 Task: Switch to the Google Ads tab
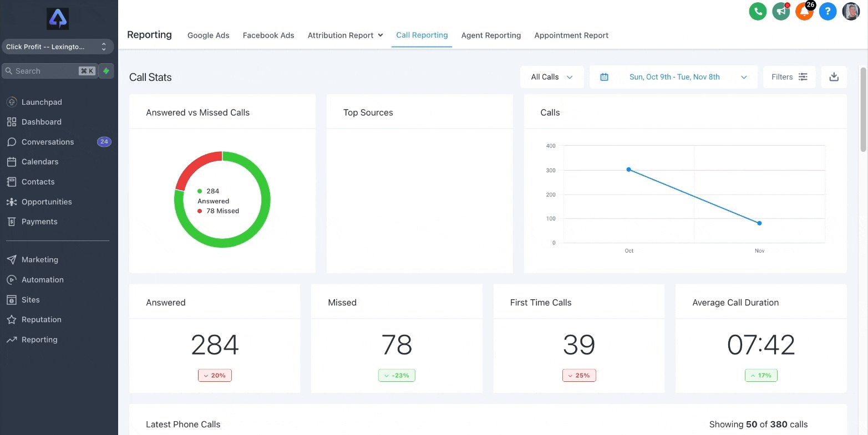click(208, 35)
